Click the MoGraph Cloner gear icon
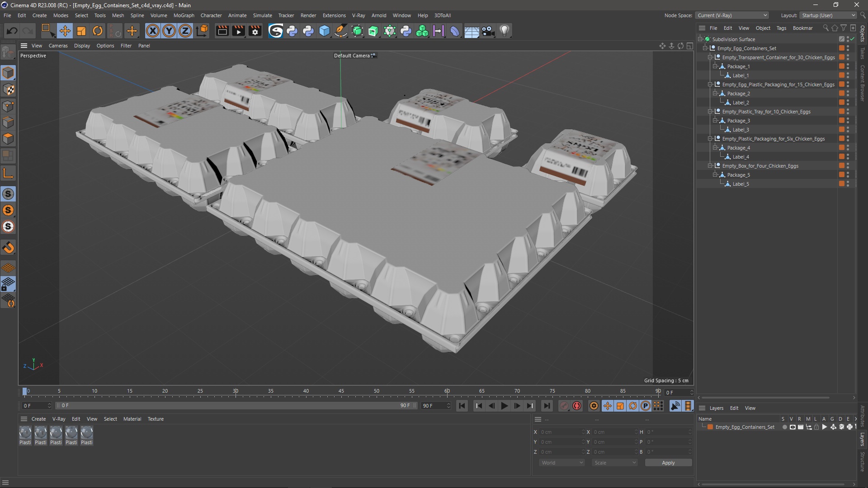 point(390,31)
